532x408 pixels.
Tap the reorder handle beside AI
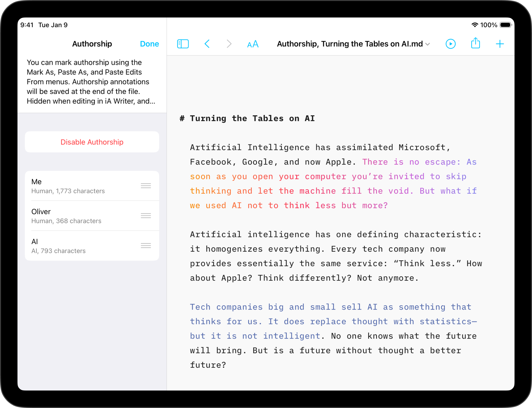tap(146, 246)
